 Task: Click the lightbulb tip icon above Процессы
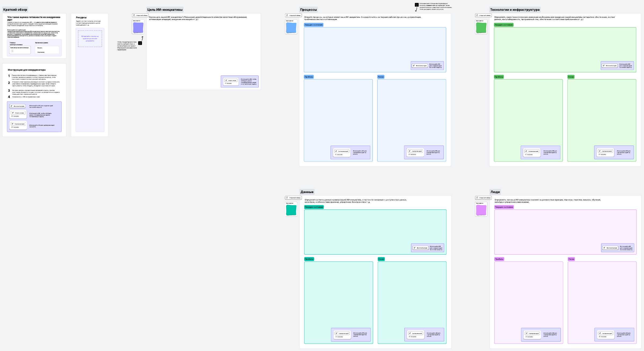point(416,5)
